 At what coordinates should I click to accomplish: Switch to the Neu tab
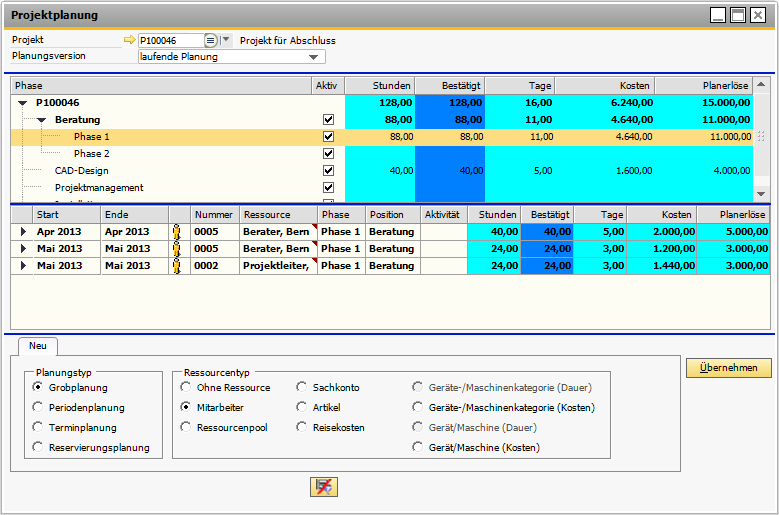click(37, 346)
